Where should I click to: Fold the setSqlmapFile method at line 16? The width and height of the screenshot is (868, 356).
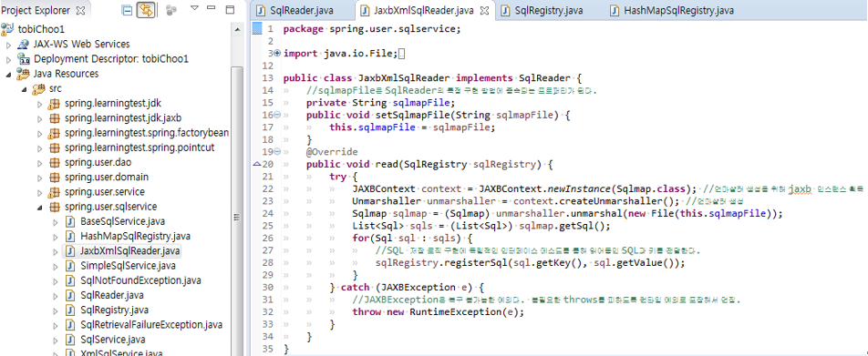click(277, 115)
